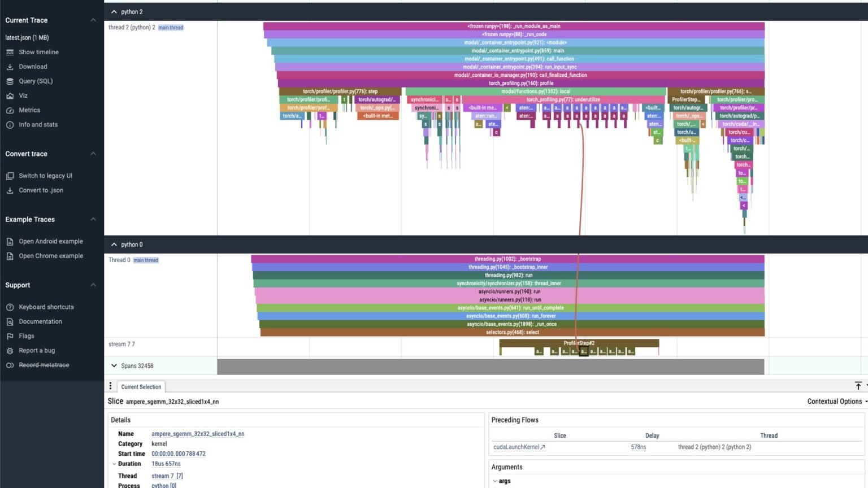Open the Query (SQL) page

pos(36,81)
